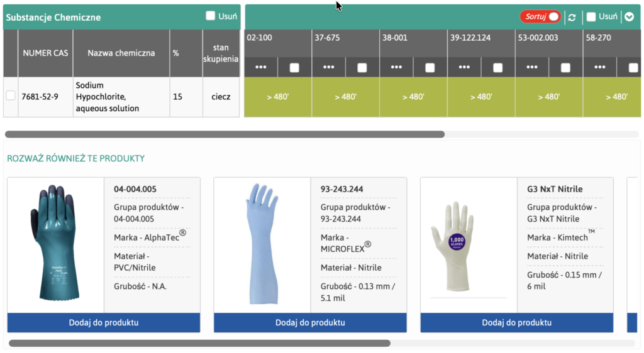Open more options for product 39-122.124

pos(465,67)
